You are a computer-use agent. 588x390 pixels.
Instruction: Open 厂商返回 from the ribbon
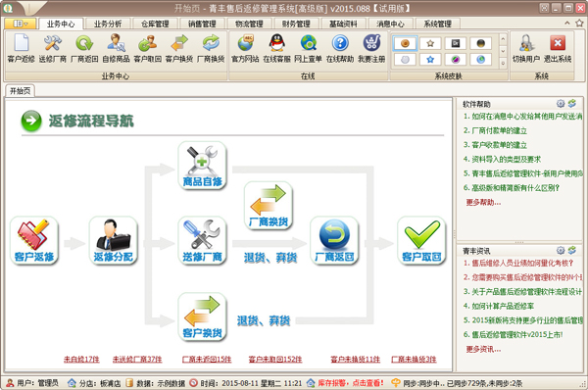click(x=84, y=48)
